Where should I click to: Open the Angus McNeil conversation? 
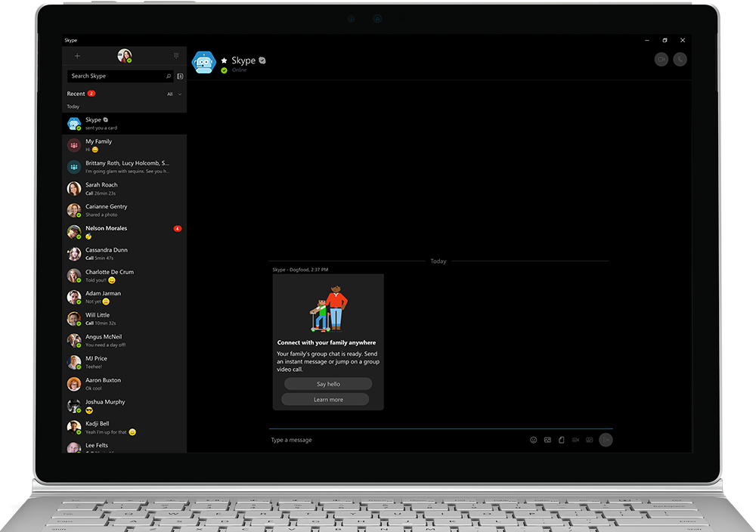coord(125,341)
